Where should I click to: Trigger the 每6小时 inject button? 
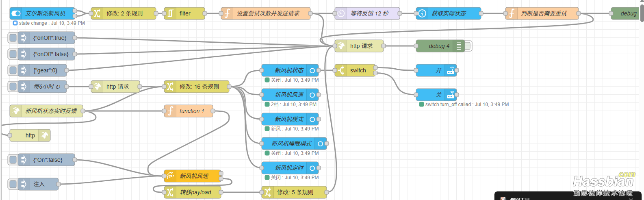13,87
